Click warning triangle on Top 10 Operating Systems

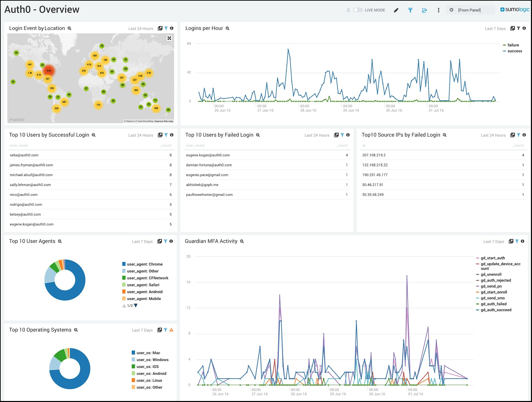tap(171, 330)
